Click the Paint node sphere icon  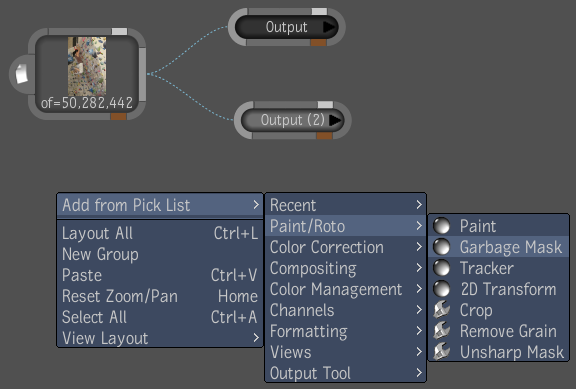442,226
